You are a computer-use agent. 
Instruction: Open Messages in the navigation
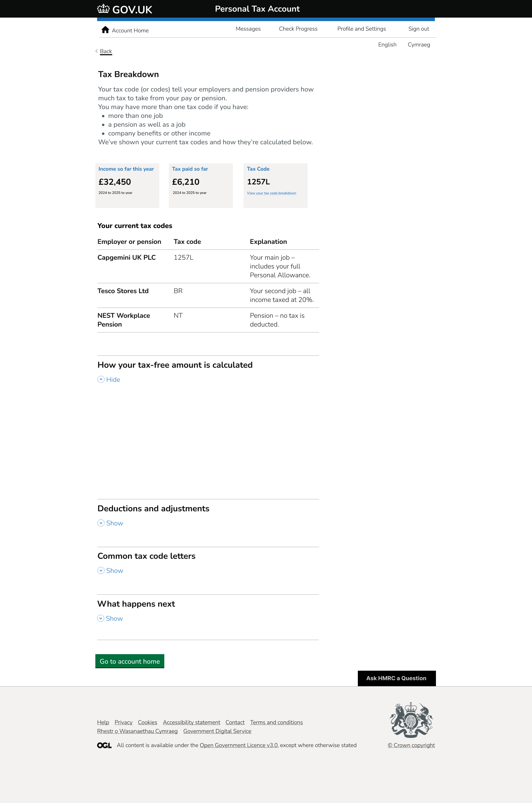(248, 29)
